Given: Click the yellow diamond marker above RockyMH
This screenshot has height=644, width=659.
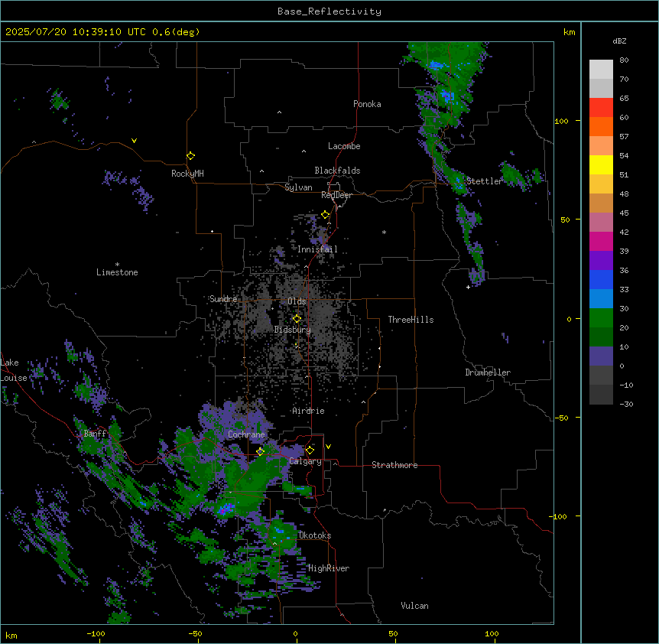Looking at the screenshot, I should click(190, 156).
